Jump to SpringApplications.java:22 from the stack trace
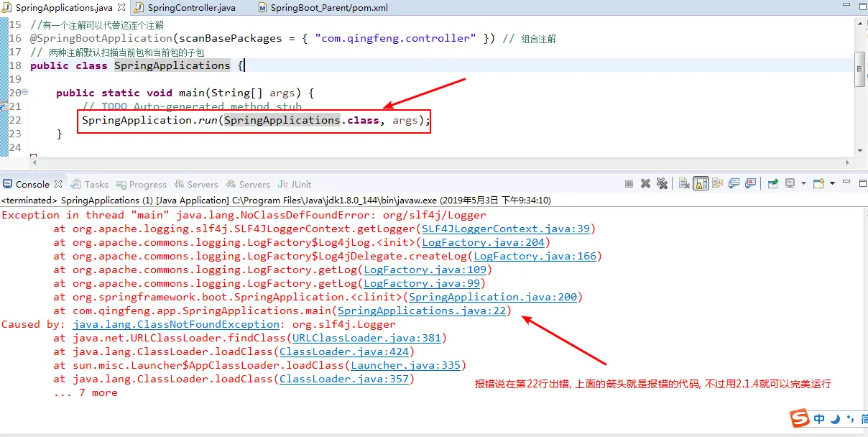 pos(422,310)
